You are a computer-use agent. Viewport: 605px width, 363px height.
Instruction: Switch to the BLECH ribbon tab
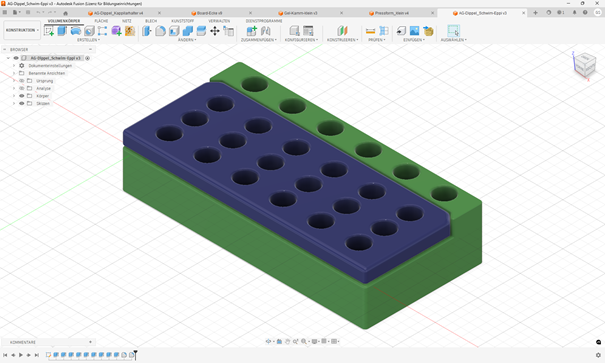[x=151, y=21]
